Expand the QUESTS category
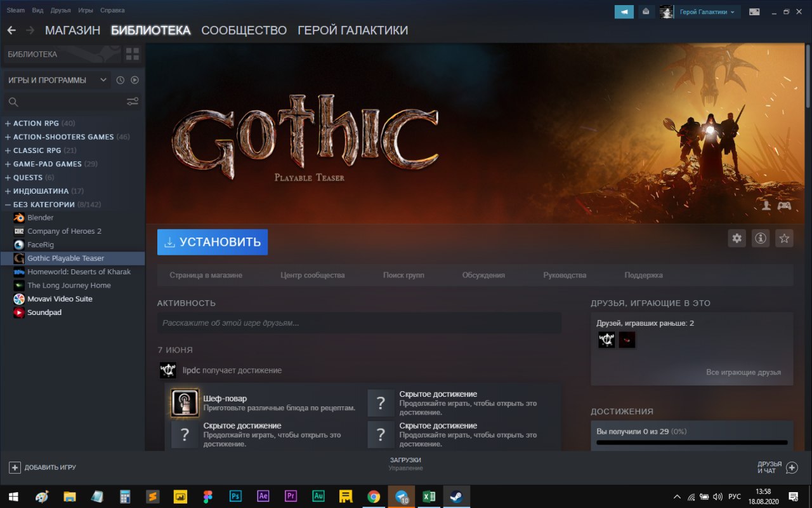812x508 pixels. point(8,177)
